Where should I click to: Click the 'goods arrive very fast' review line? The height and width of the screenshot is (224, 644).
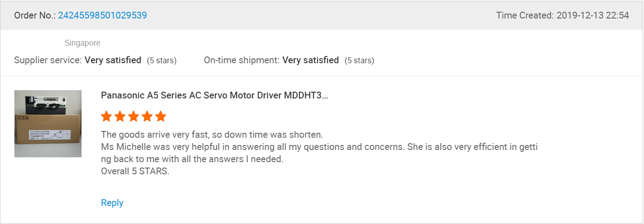212,135
